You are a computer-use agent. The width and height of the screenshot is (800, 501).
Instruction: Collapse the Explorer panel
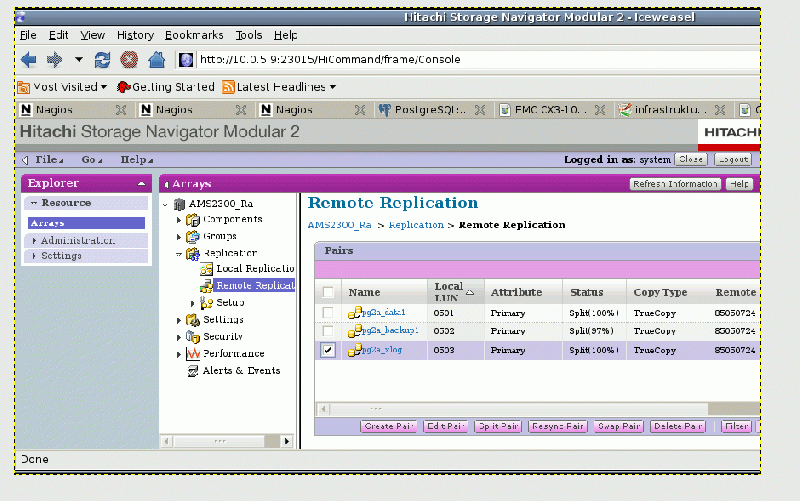pyautogui.click(x=141, y=184)
